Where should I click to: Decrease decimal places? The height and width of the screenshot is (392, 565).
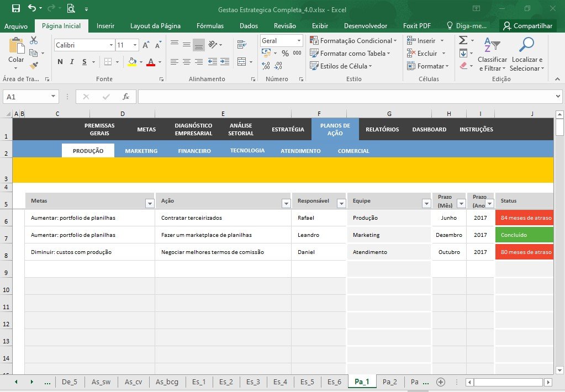coord(278,66)
